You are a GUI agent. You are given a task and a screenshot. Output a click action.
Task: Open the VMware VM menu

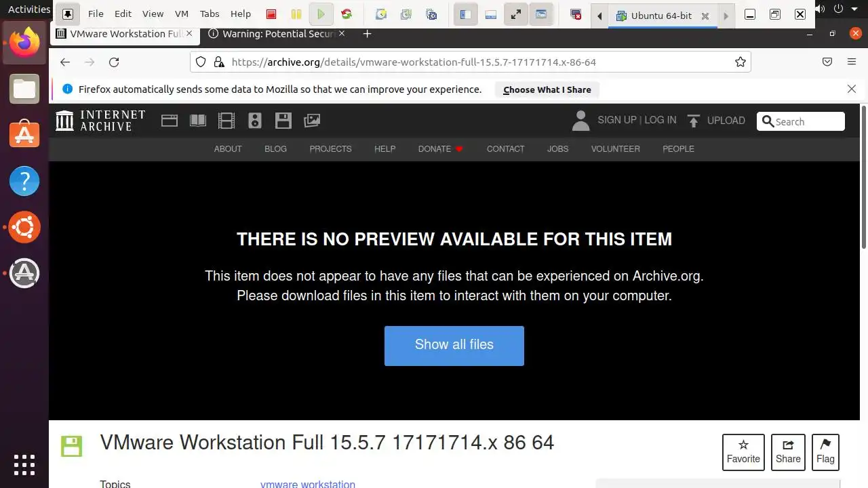tap(181, 14)
